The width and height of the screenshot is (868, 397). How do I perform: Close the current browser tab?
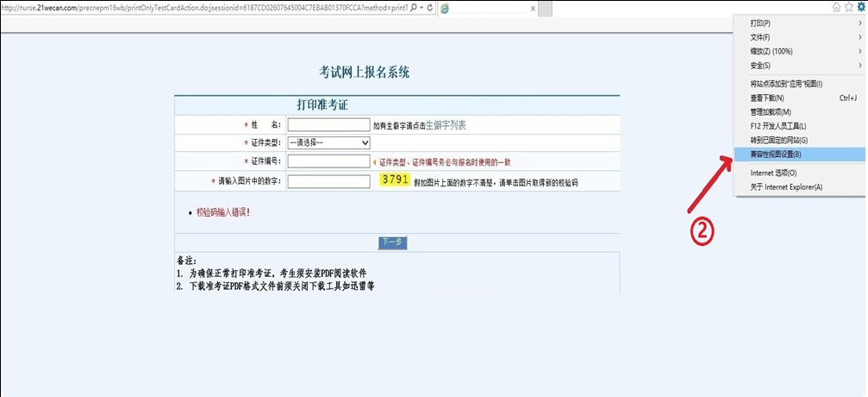click(x=534, y=9)
